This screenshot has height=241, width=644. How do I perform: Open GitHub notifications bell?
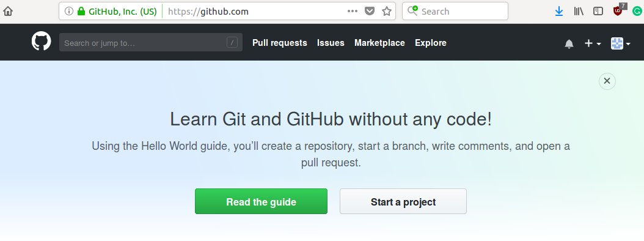569,43
